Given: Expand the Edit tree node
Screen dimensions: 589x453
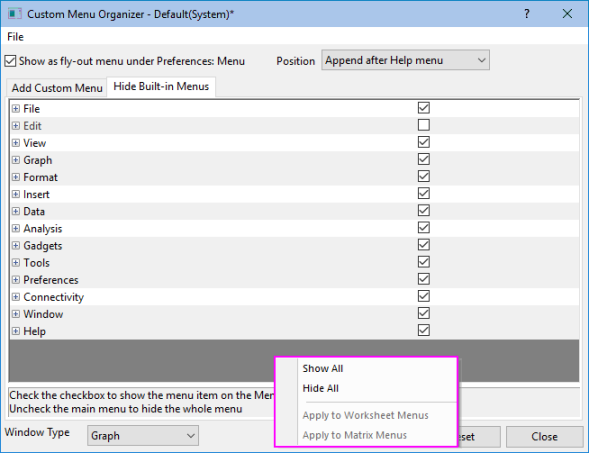Looking at the screenshot, I should (15, 125).
